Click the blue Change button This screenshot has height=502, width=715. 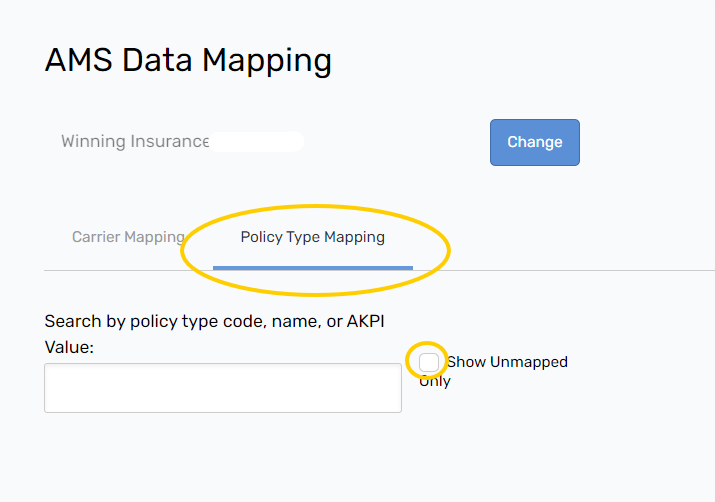click(534, 142)
